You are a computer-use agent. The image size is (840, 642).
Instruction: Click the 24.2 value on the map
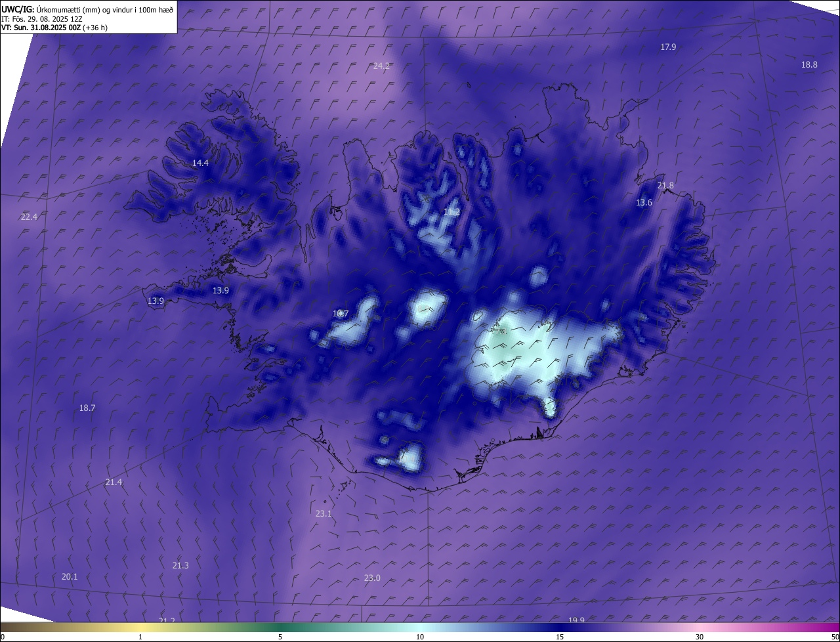coord(382,66)
